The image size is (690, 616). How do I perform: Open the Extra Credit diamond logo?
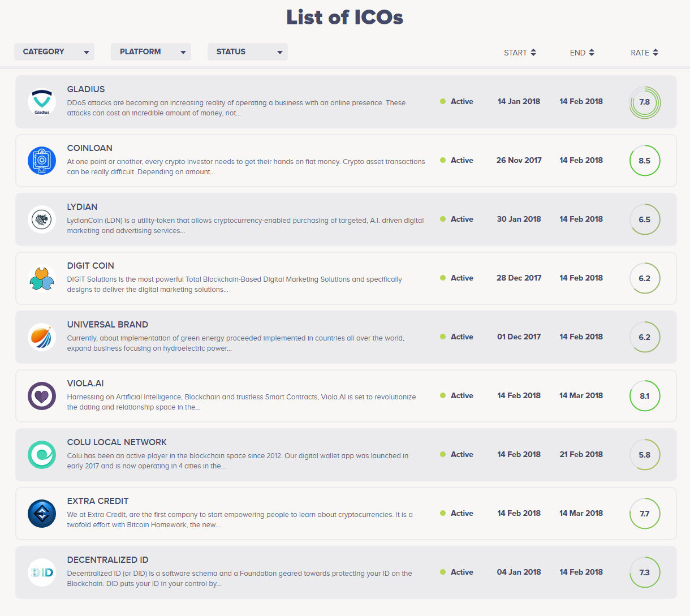(x=41, y=514)
